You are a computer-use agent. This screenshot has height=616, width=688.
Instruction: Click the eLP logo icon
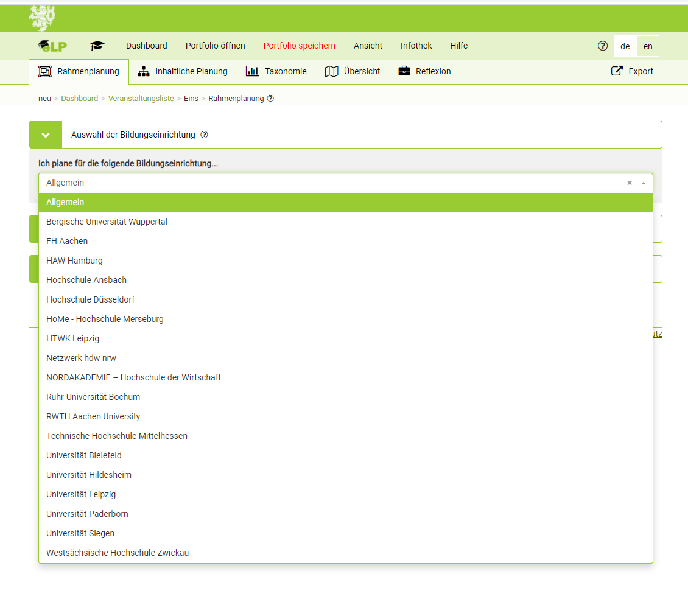click(x=52, y=46)
